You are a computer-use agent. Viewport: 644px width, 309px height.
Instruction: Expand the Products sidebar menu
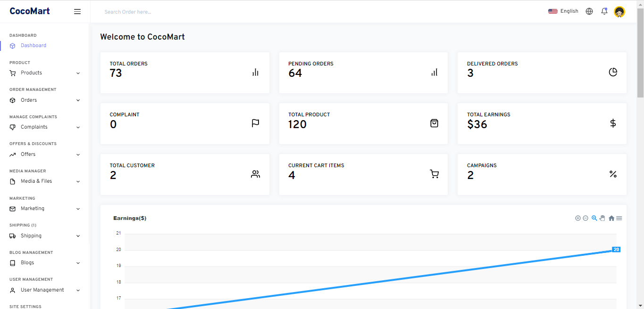[45, 73]
